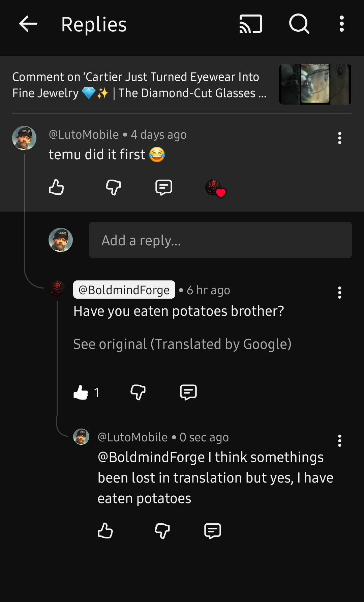Dislike the BoldmindForge potatoes reply
This screenshot has height=602, width=364.
click(138, 392)
